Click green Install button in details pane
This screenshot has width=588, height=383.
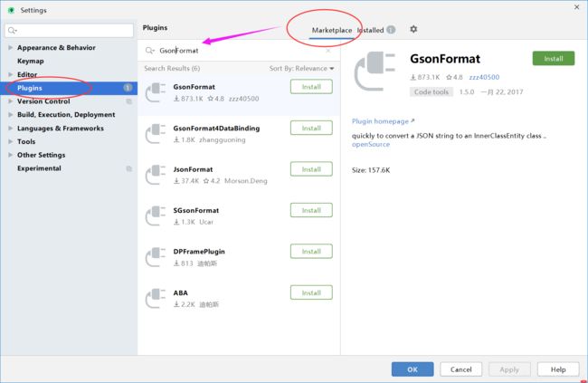[554, 59]
